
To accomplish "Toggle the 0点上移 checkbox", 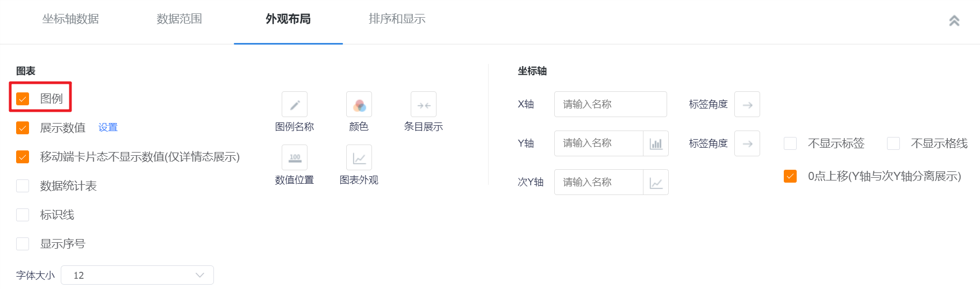I will pos(790,176).
